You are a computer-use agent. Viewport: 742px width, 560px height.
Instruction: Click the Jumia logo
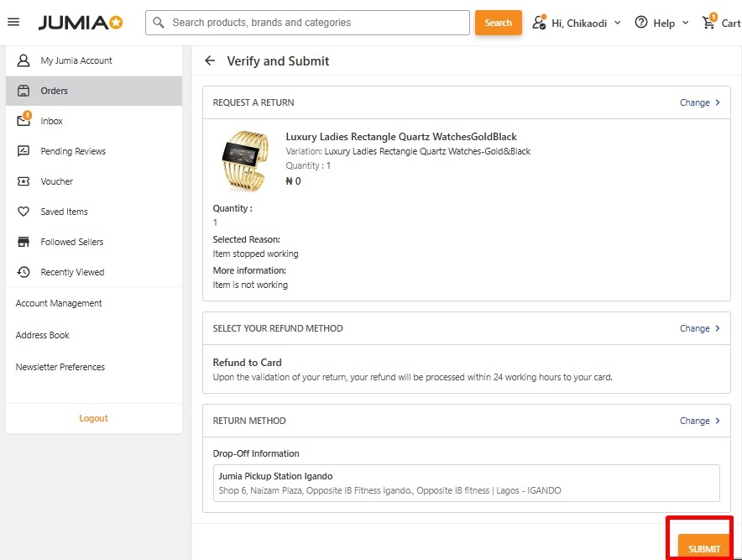click(x=81, y=23)
